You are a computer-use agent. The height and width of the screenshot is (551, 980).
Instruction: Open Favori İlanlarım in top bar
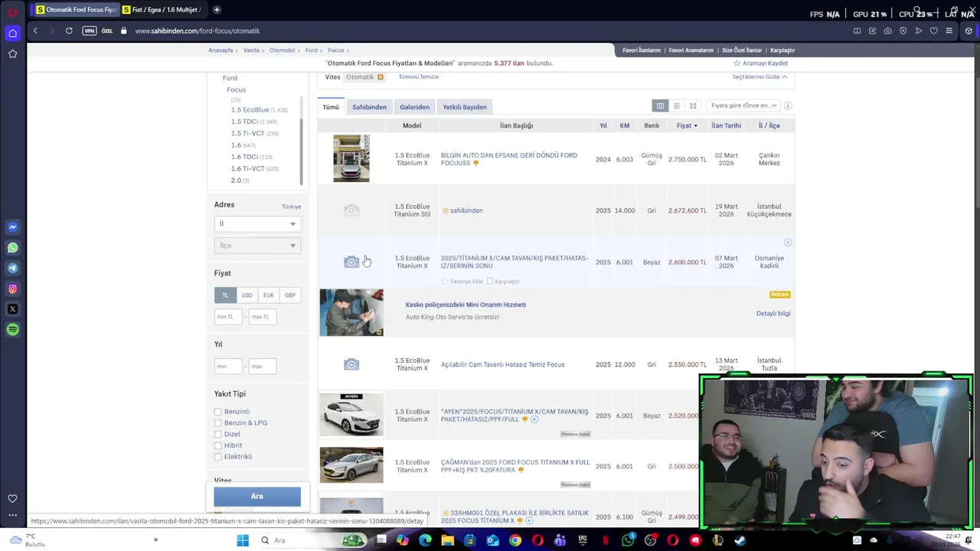(x=641, y=51)
